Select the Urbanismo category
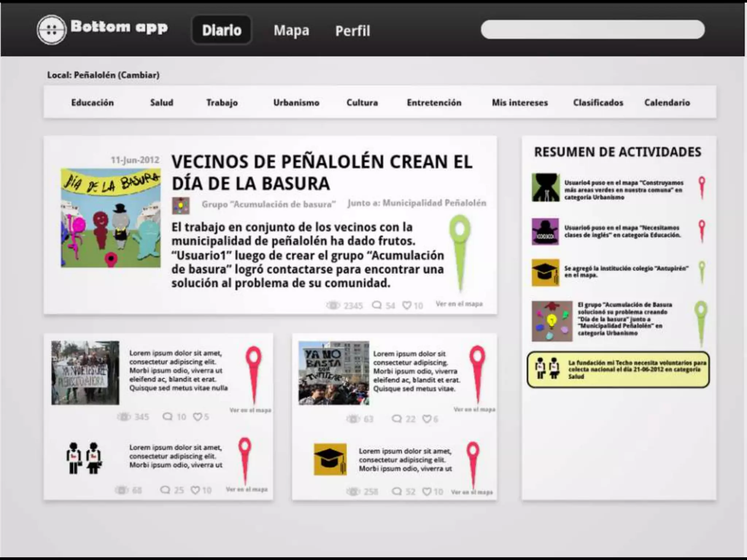The image size is (747, 560). [296, 103]
